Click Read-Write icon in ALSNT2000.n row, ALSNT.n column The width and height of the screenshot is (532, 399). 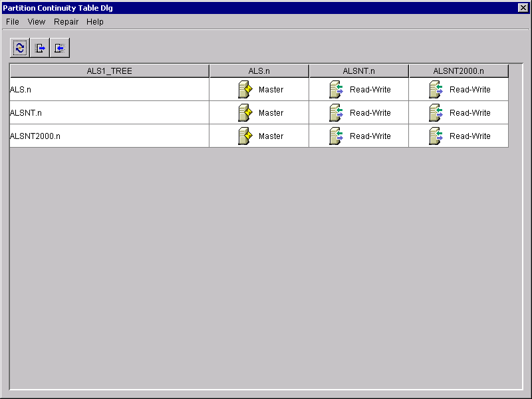[x=336, y=136]
